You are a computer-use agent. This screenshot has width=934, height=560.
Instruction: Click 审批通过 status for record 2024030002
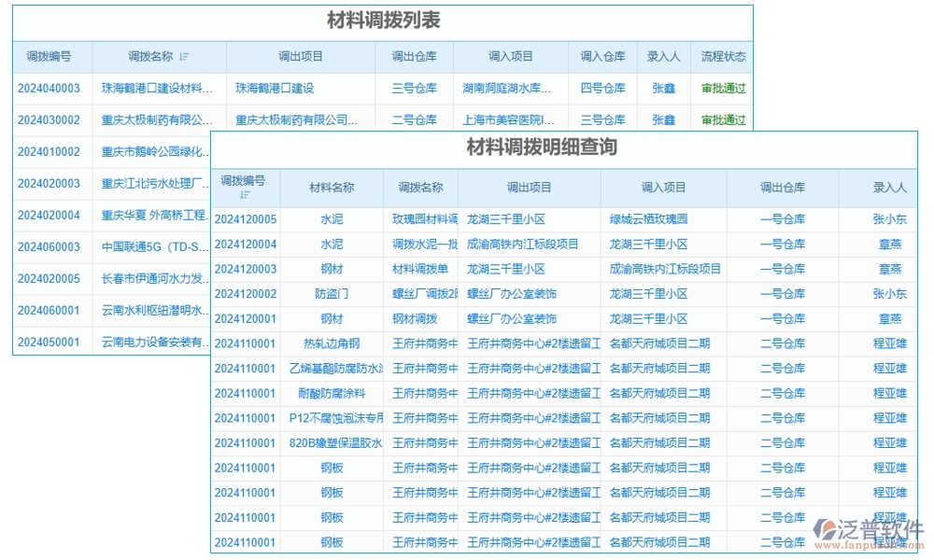click(724, 119)
